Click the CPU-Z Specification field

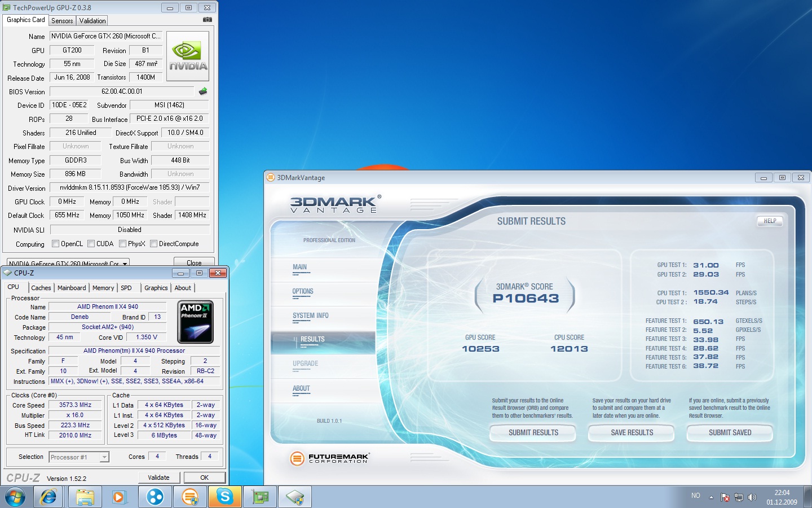click(x=134, y=351)
